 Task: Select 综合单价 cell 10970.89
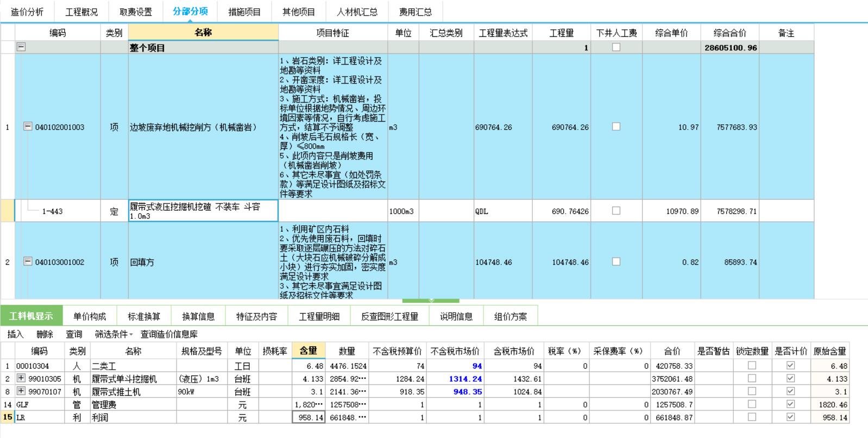pos(671,211)
